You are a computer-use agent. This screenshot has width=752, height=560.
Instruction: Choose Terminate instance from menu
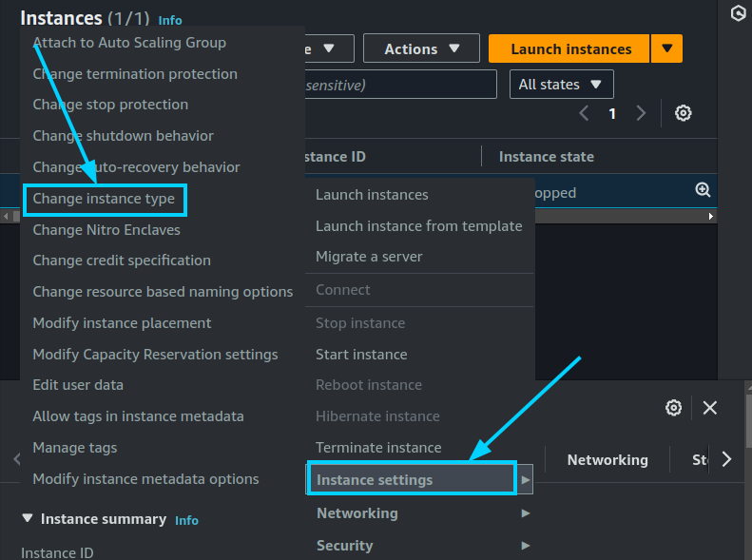click(x=378, y=448)
